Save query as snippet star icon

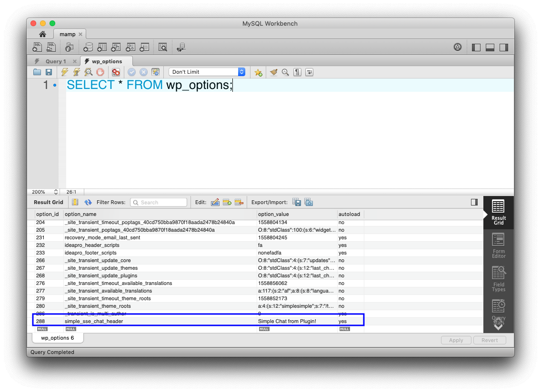tap(258, 72)
